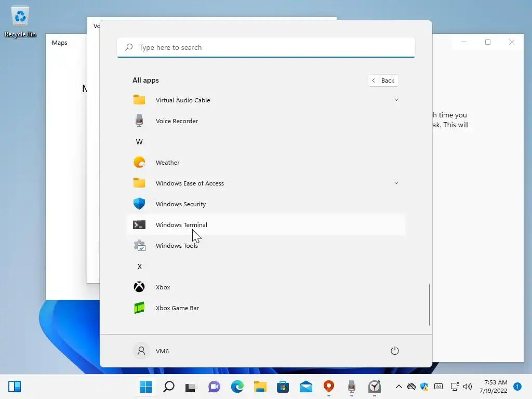The height and width of the screenshot is (399, 532).
Task: Open touch keyboard tray icon
Action: coord(438,387)
